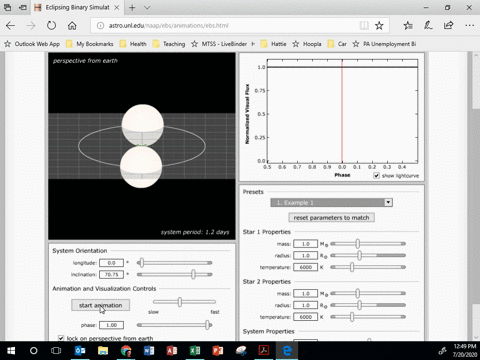Click the longitude slider handle
480x360 pixels.
click(x=142, y=263)
